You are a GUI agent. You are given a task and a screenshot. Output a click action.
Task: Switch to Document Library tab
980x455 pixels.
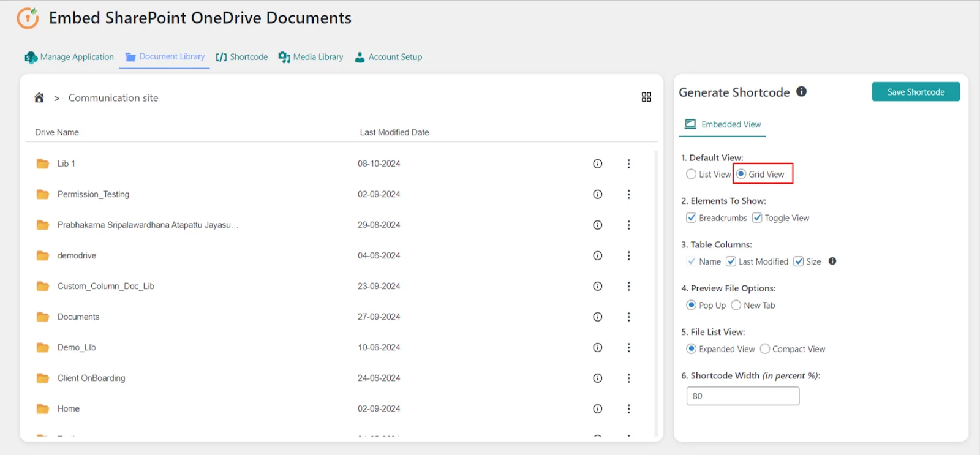tap(165, 56)
